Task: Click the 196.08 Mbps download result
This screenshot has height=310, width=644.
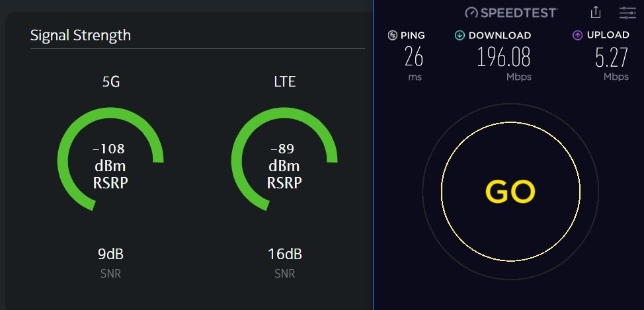Action: [504, 58]
